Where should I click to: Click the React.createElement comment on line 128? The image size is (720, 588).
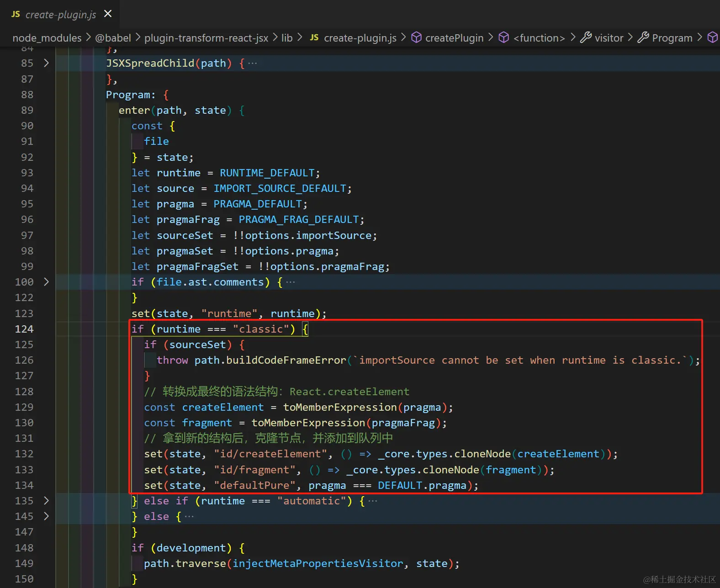click(x=349, y=392)
